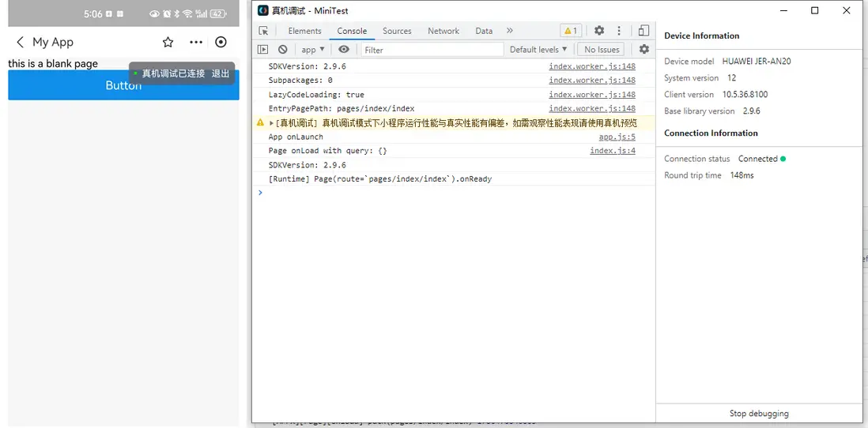This screenshot has width=868, height=428.
Task: Open the Network tab
Action: click(443, 31)
